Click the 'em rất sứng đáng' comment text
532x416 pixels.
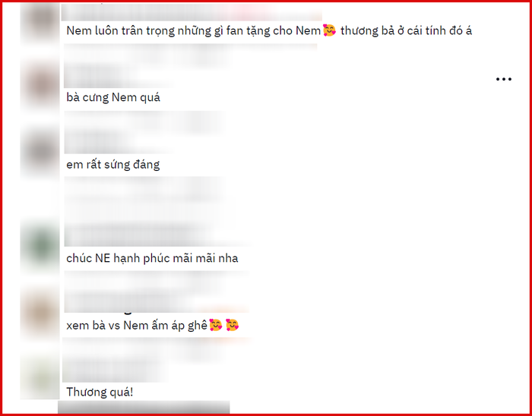(x=113, y=165)
